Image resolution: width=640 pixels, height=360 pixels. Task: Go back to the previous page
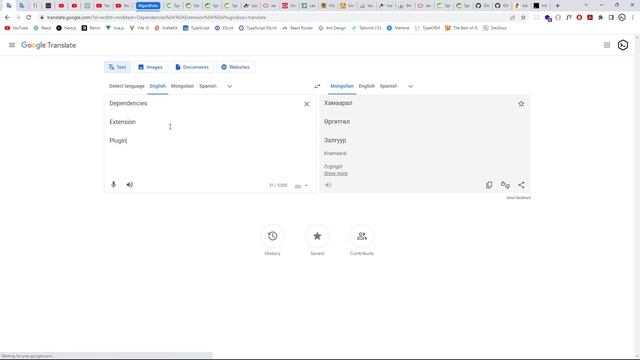pos(7,18)
